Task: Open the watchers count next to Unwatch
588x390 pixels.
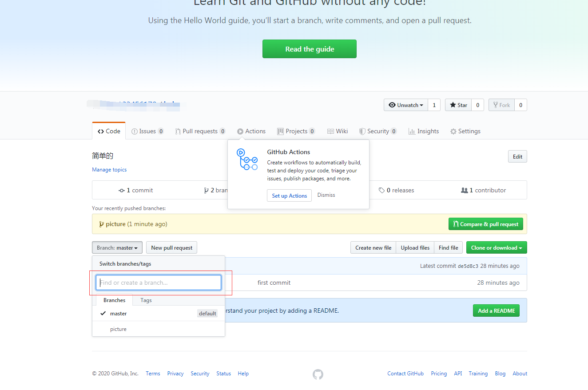Action: (434, 105)
